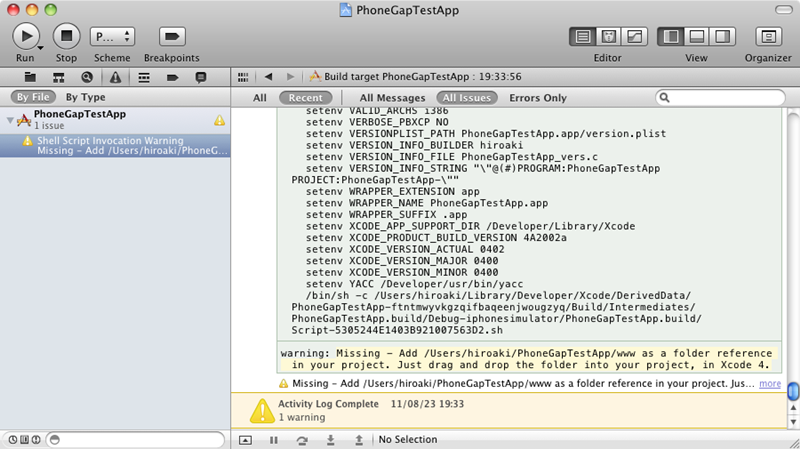Switch to Assistant editor
The image size is (800, 449).
click(608, 36)
